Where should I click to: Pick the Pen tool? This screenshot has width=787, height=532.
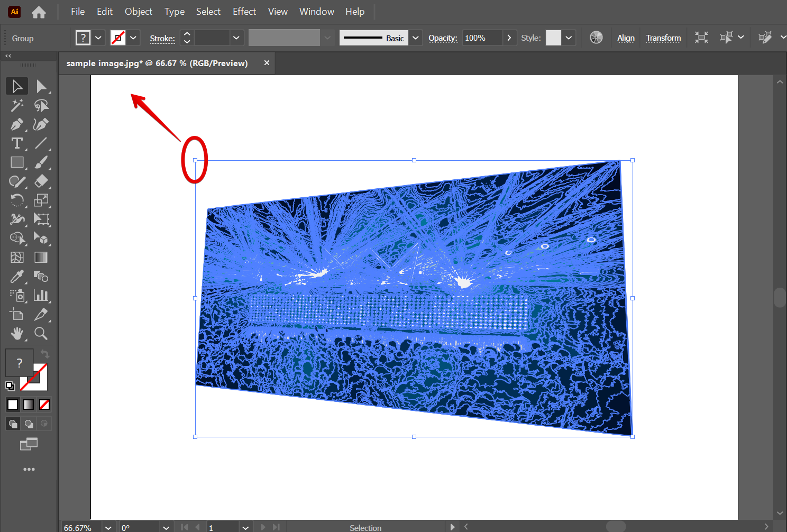coord(17,124)
